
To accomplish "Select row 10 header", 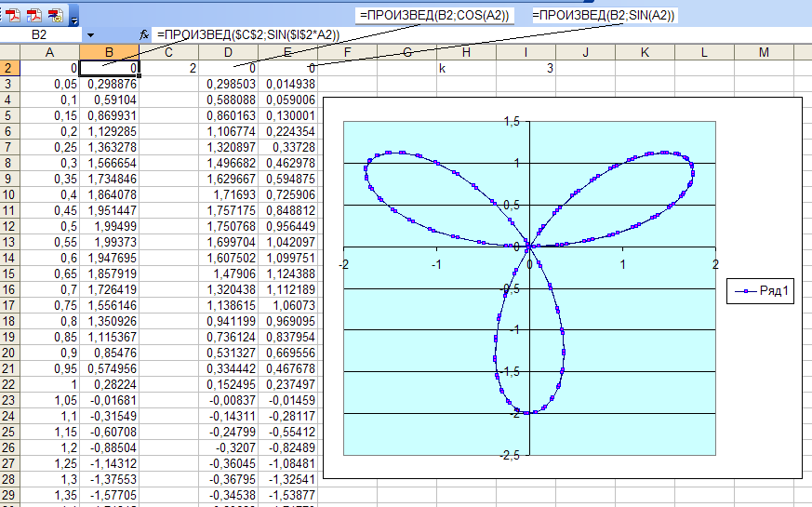I will point(9,194).
